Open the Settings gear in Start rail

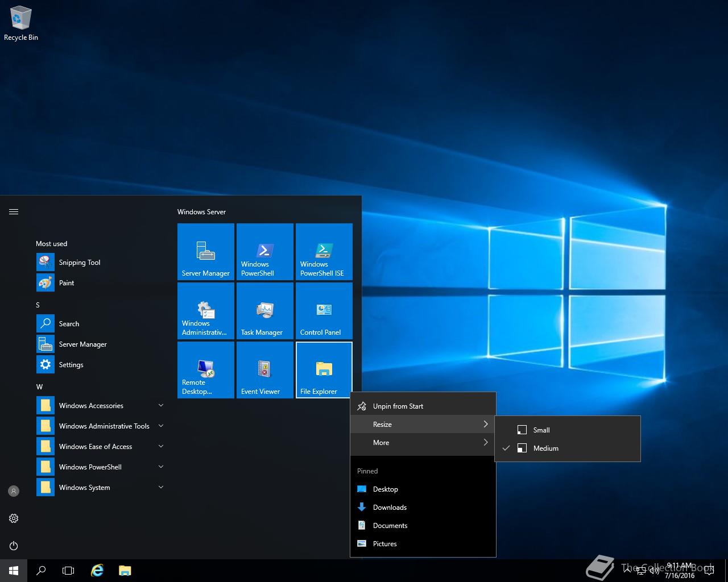pos(14,518)
